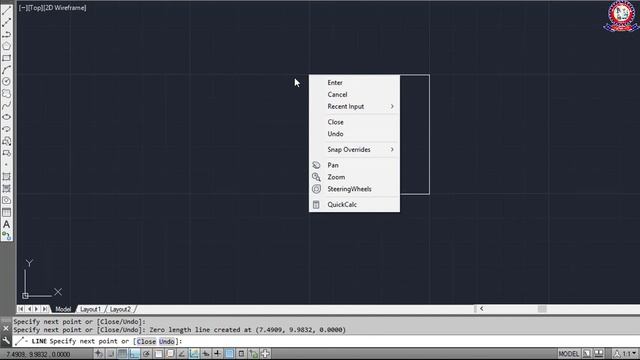Toggle Dynamic Input in status bar
The image size is (640, 360).
click(206, 353)
